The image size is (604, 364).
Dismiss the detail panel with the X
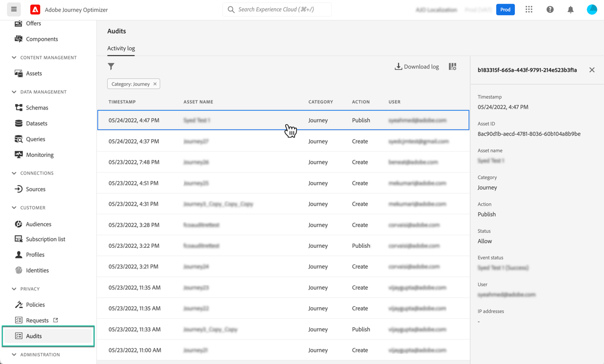coord(592,70)
